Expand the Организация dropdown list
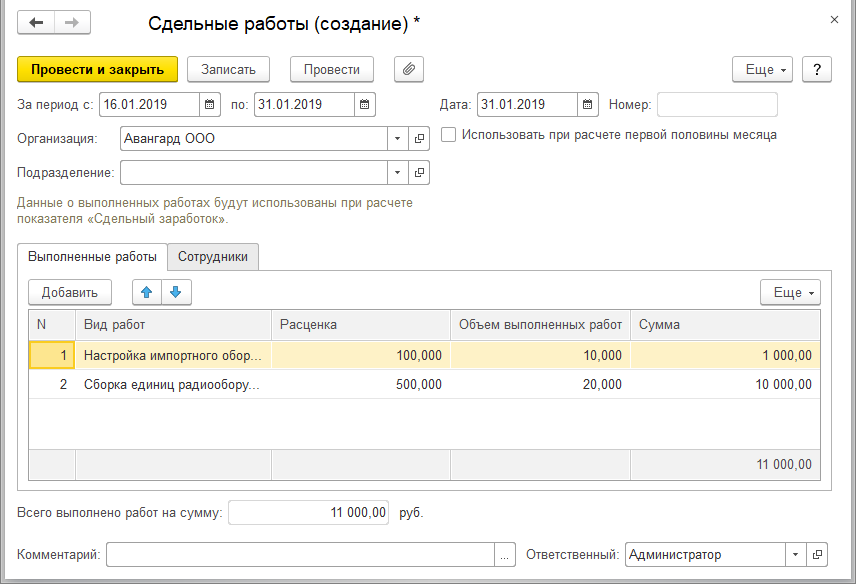 (x=398, y=139)
